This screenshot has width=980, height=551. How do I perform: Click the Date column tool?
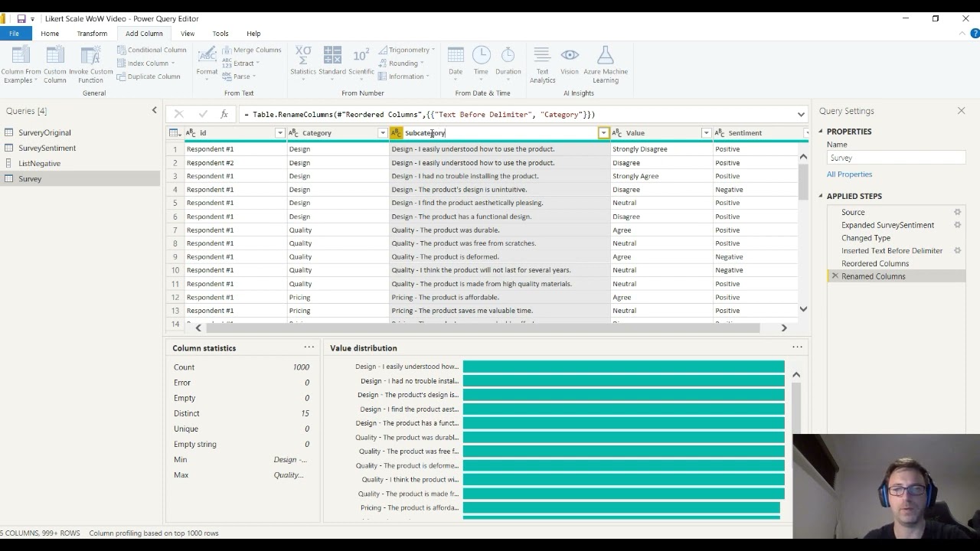[x=456, y=61]
